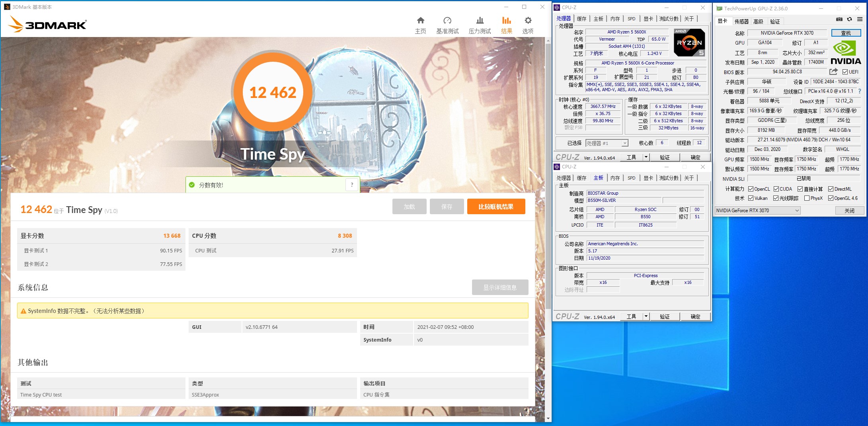
Task: Toggle the OpenGL 4.6 checkbox
Action: click(x=831, y=198)
